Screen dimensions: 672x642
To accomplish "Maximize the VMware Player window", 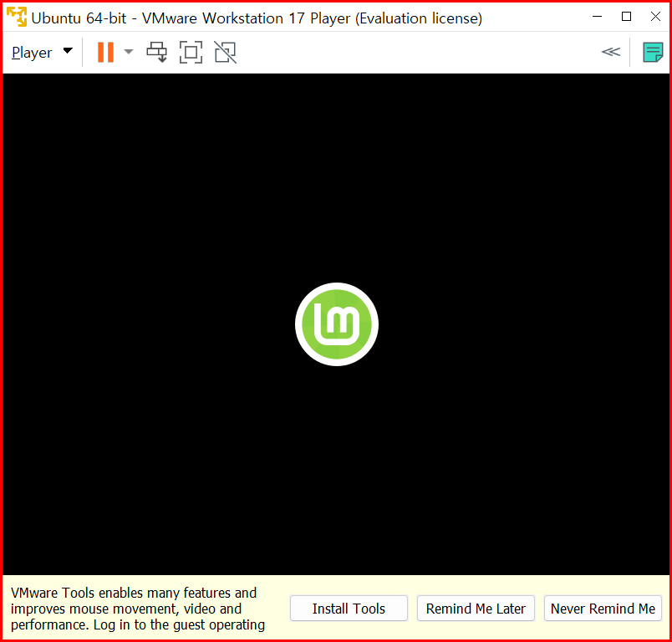I will [626, 17].
